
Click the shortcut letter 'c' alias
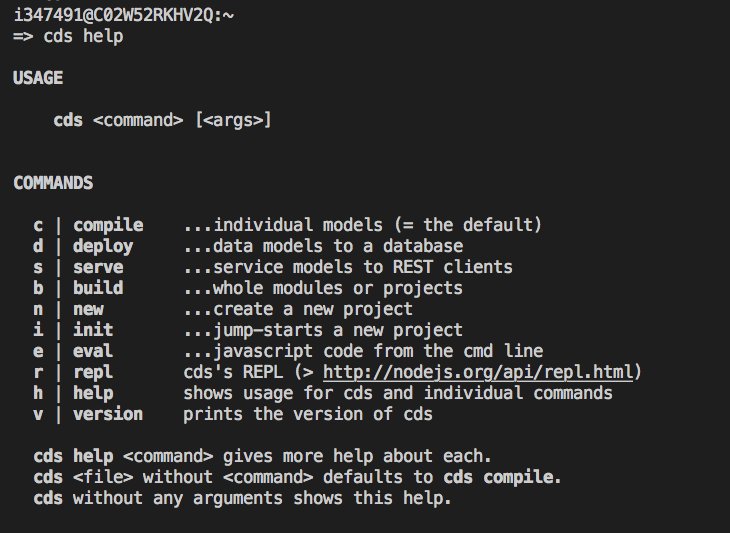click(38, 226)
